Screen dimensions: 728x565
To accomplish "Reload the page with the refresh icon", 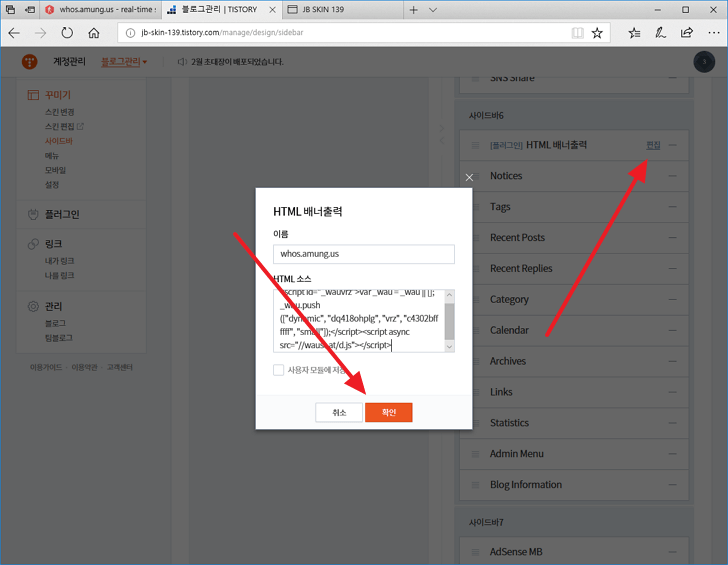I will tap(67, 32).
